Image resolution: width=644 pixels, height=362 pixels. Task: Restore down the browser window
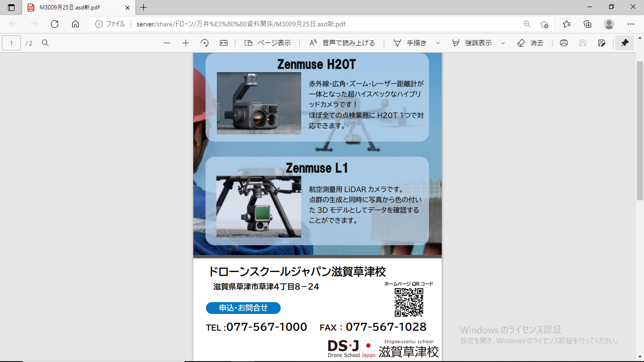click(611, 7)
